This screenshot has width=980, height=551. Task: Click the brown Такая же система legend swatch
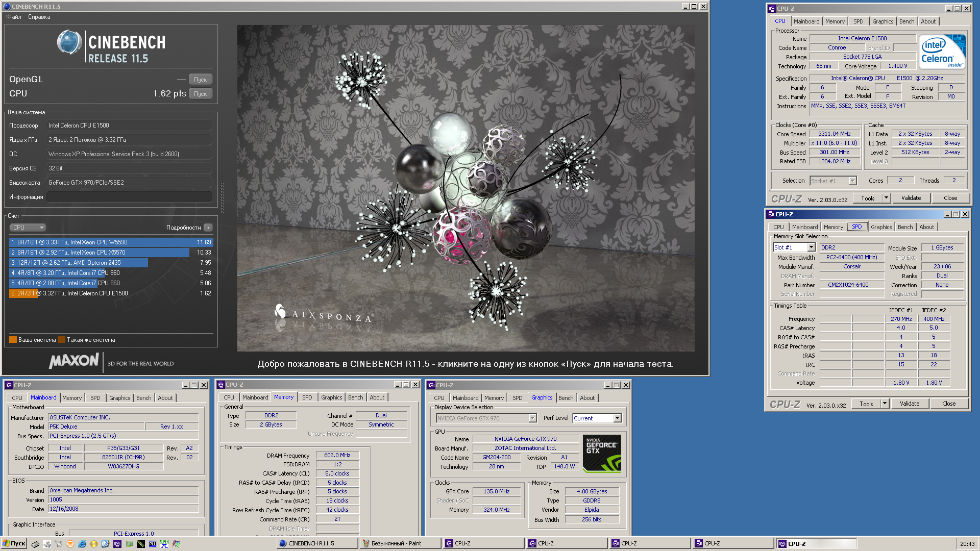point(62,340)
